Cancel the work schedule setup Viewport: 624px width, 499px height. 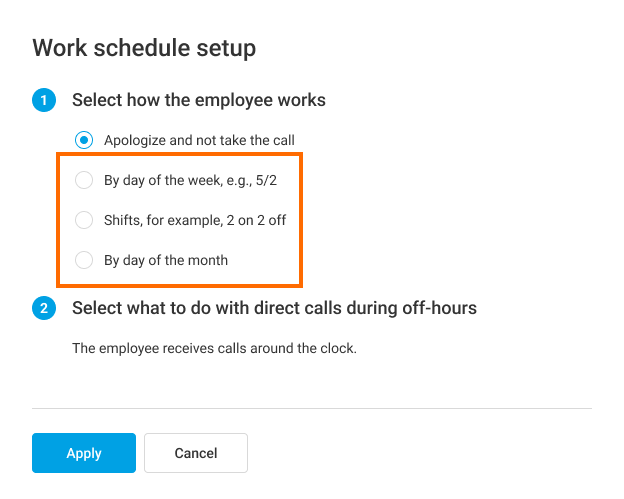click(195, 453)
